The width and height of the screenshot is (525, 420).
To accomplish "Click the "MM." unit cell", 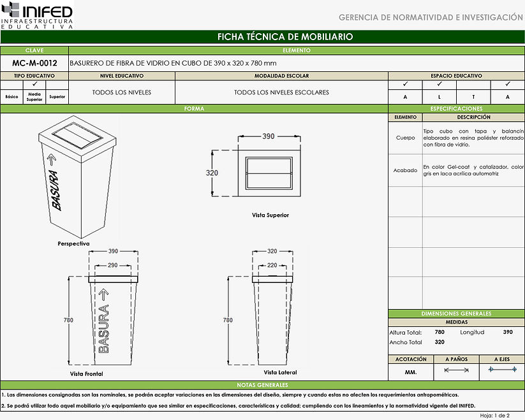I will pyautogui.click(x=411, y=372).
